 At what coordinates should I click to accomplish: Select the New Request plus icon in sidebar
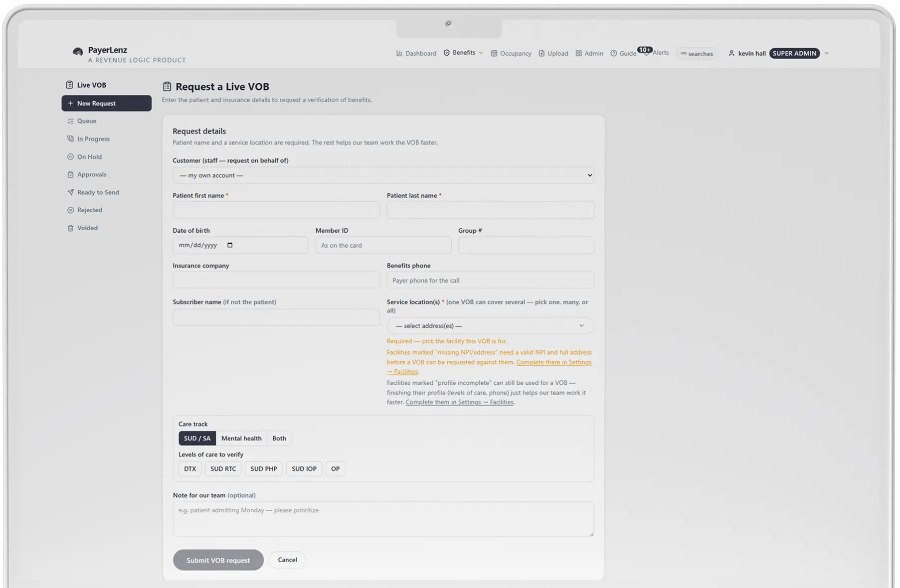tap(70, 103)
